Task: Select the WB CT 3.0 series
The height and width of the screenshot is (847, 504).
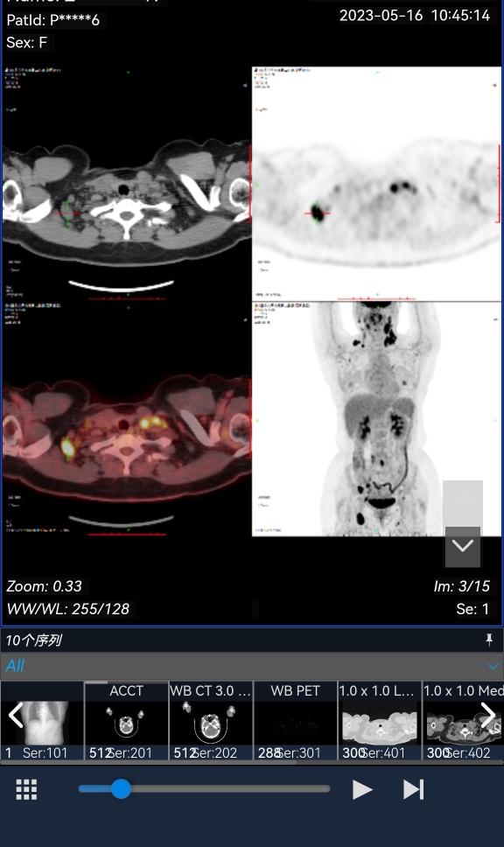Action: click(211, 721)
